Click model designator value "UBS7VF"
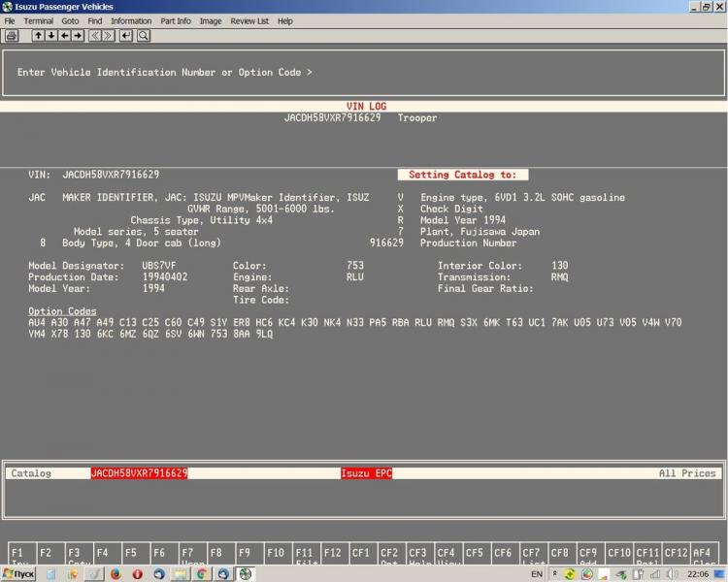 (159, 266)
